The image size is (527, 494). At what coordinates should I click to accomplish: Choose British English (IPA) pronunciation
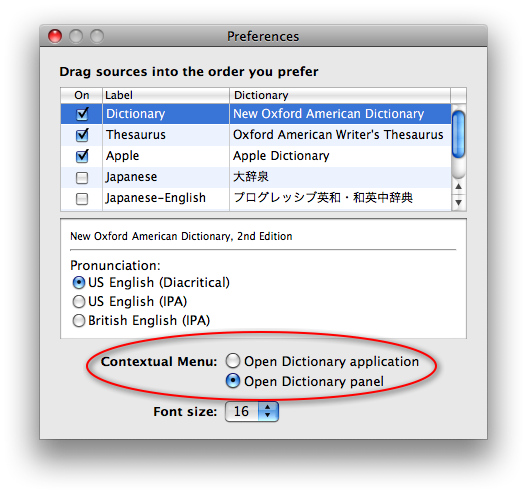coord(79,320)
